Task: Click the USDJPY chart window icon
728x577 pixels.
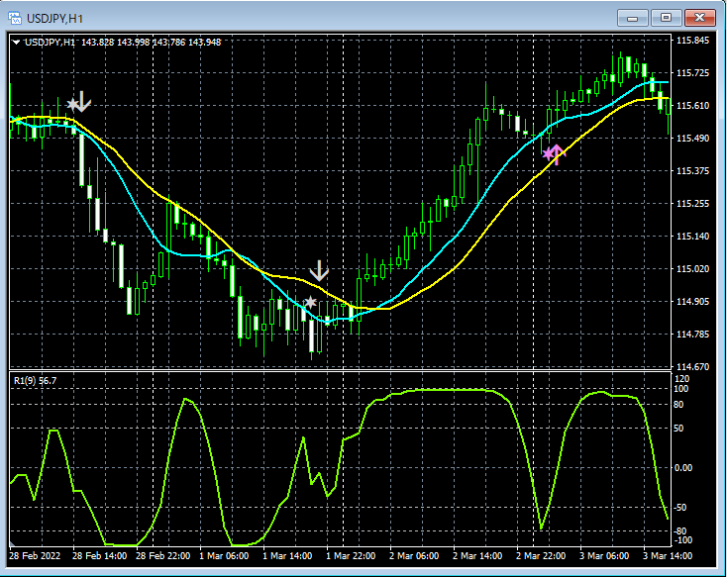Action: 15,19
